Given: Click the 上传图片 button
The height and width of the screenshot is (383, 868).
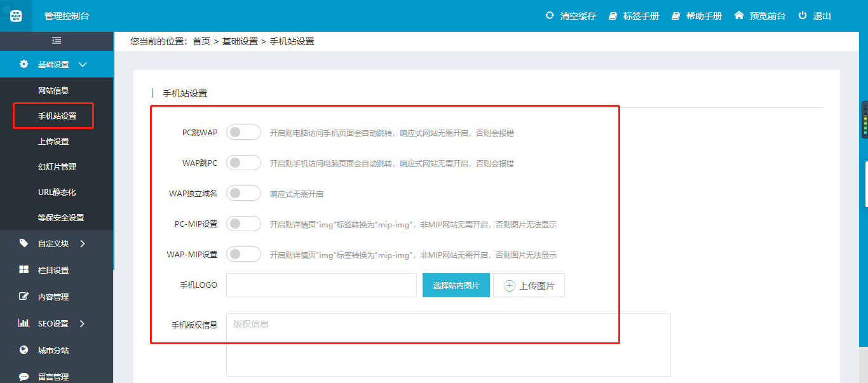Looking at the screenshot, I should click(x=529, y=285).
